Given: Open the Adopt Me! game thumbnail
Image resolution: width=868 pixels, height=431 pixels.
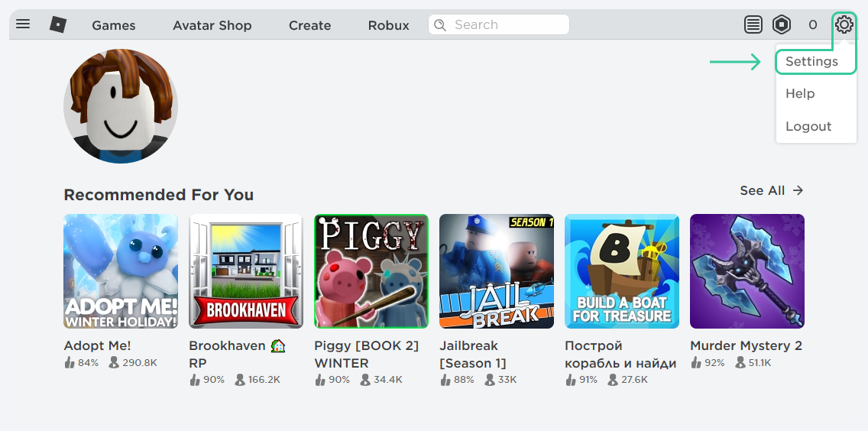Looking at the screenshot, I should (x=121, y=271).
